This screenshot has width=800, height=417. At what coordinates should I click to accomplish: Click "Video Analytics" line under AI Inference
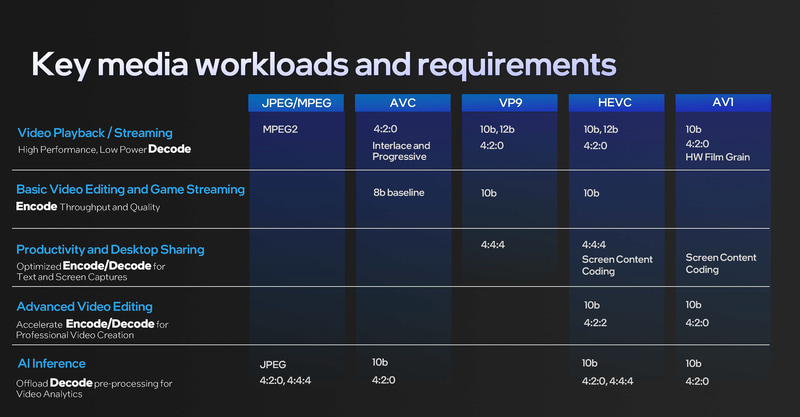[49, 394]
